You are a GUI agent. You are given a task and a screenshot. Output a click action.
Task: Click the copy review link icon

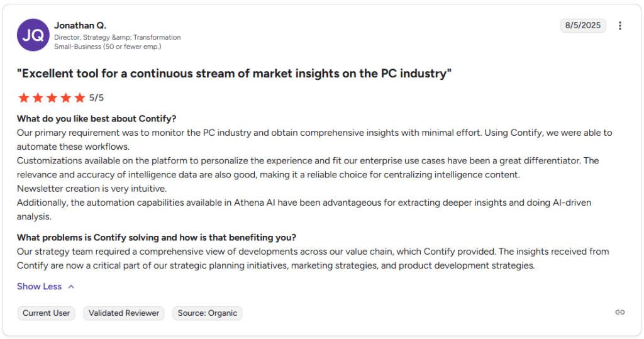pyautogui.click(x=620, y=313)
